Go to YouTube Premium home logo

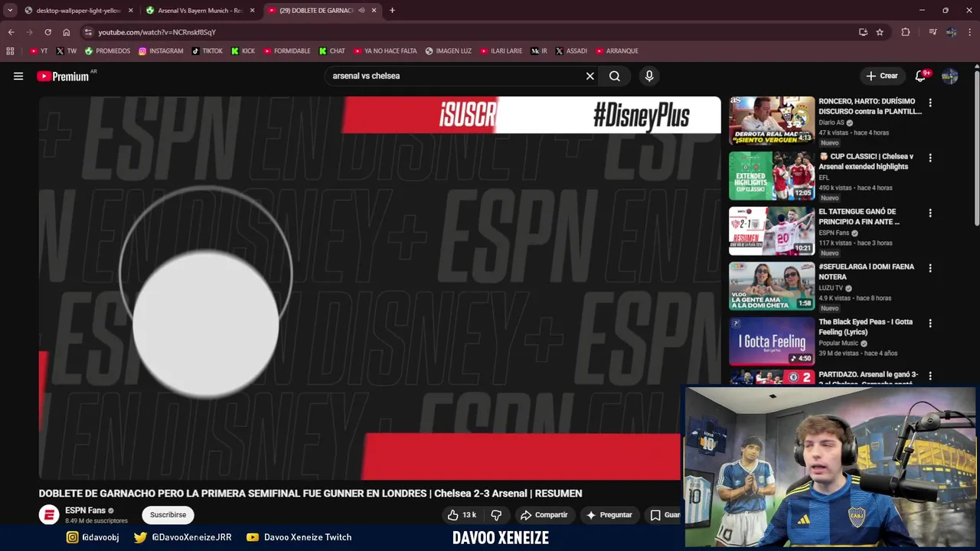pyautogui.click(x=63, y=77)
